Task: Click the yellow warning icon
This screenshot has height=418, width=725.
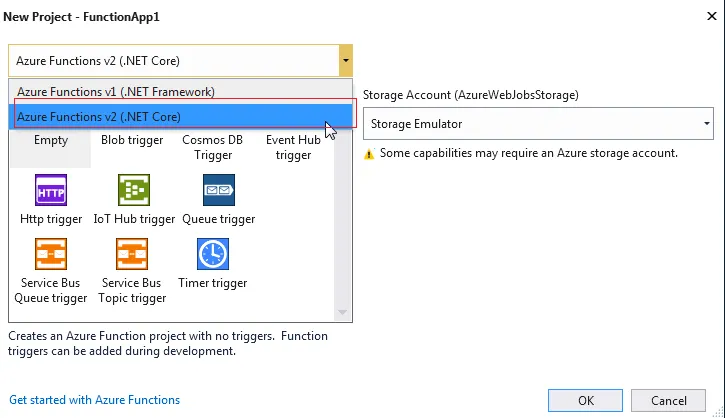Action: tap(369, 154)
